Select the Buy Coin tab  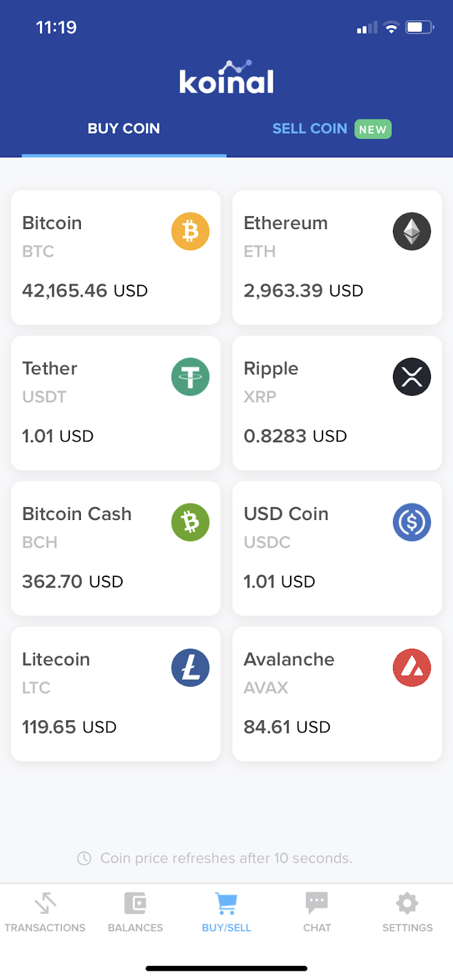tap(124, 129)
